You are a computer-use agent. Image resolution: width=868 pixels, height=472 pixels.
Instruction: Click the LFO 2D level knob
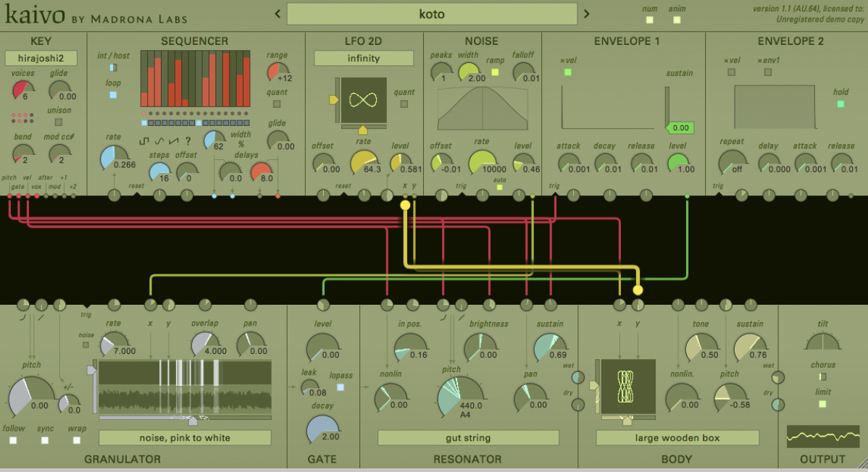tap(400, 164)
